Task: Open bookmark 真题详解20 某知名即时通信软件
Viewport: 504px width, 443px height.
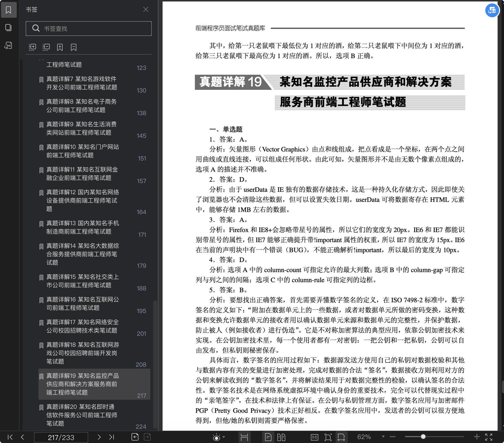Action: click(94, 415)
